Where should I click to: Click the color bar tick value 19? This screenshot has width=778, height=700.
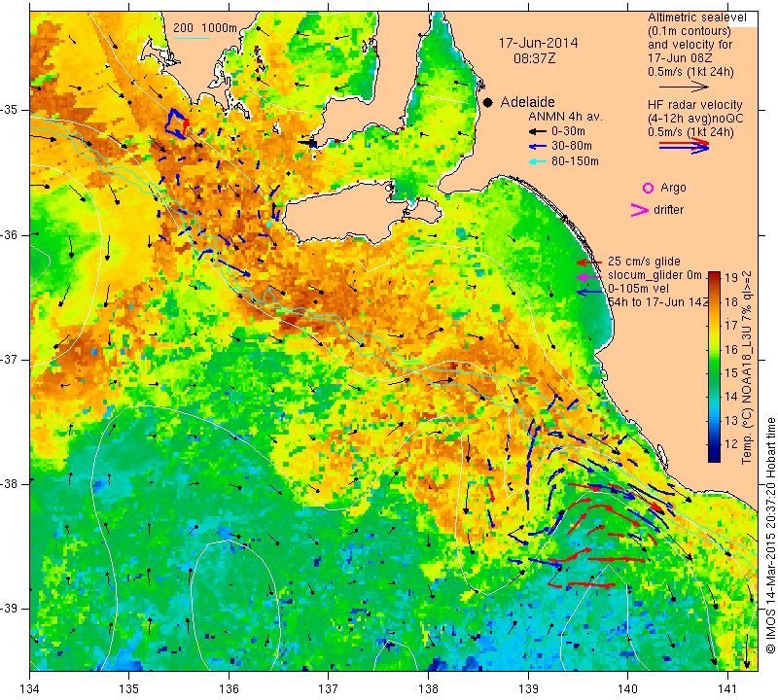point(731,278)
